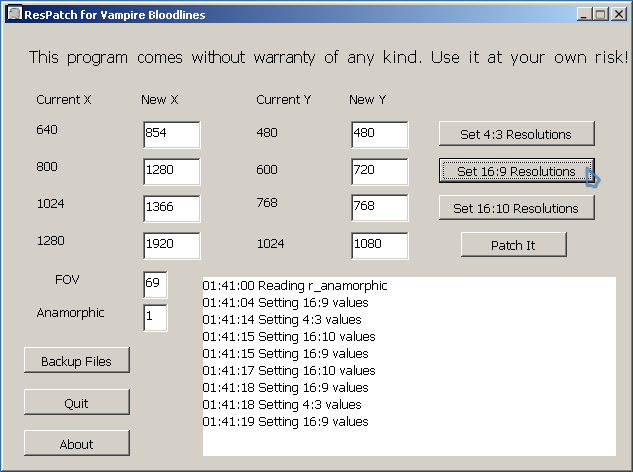Click log line 01:41:19 Setting 16:9 values

point(285,422)
